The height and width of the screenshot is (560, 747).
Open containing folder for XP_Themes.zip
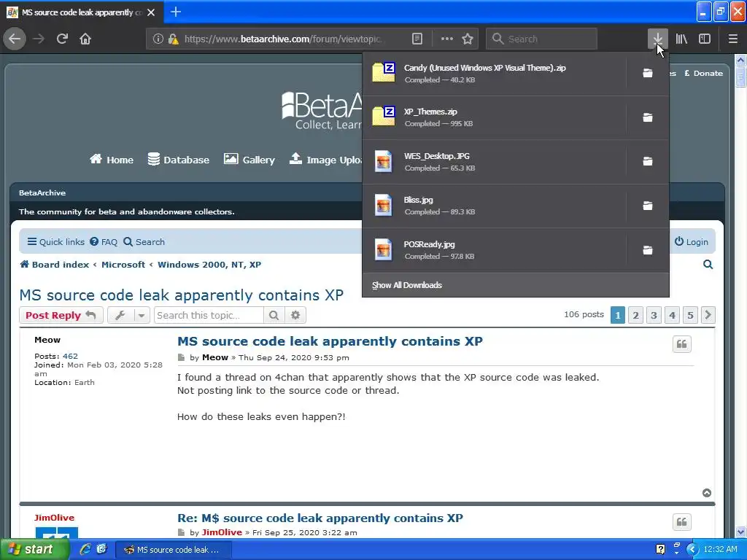[648, 117]
